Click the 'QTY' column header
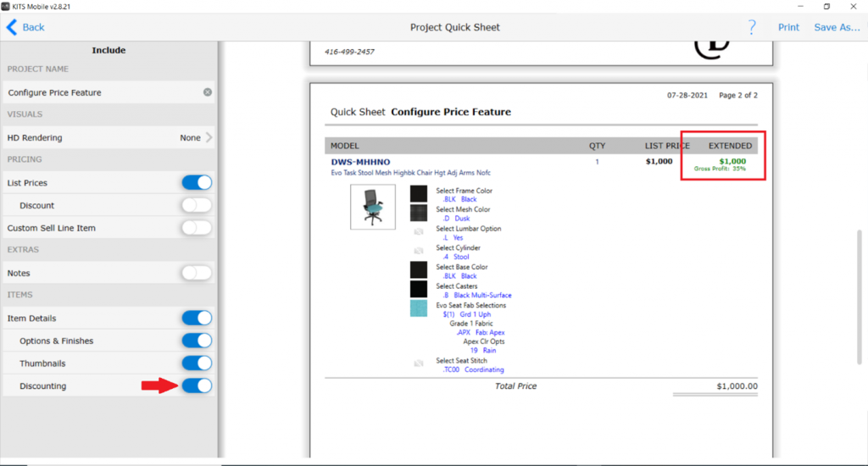This screenshot has width=868, height=466. 597,146
